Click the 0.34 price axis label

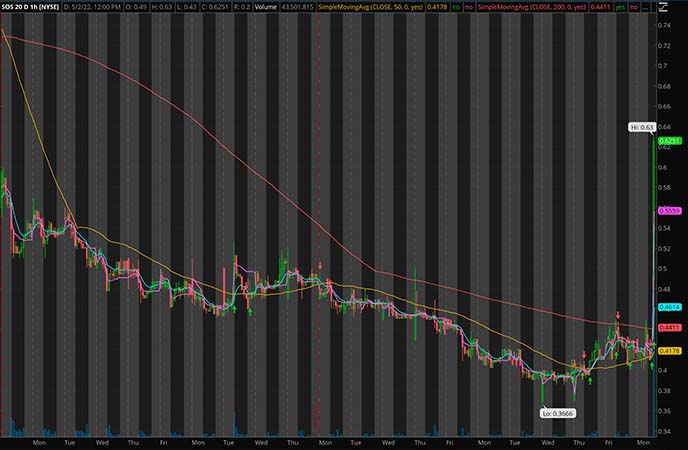pyautogui.click(x=664, y=432)
